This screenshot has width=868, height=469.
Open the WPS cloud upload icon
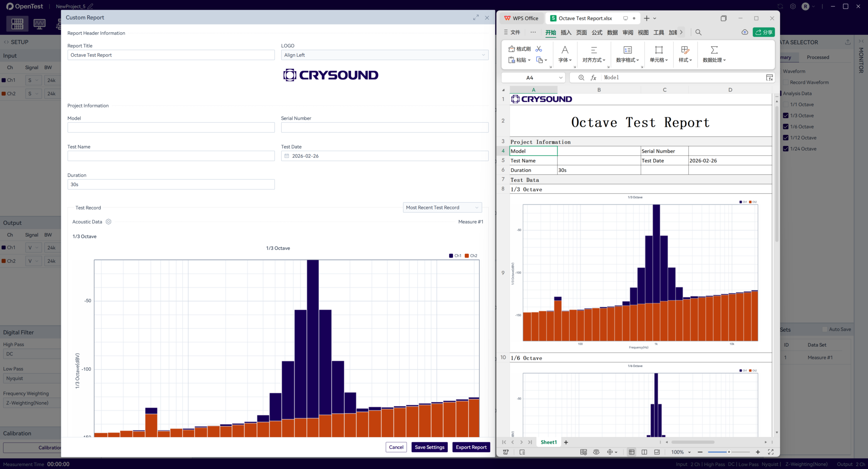[745, 32]
